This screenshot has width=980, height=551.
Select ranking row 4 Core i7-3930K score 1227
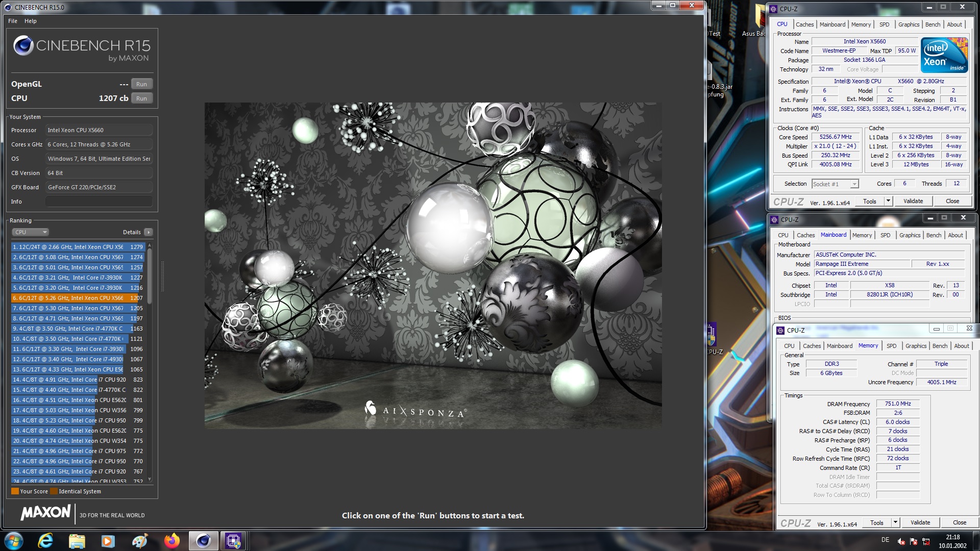pyautogui.click(x=78, y=278)
